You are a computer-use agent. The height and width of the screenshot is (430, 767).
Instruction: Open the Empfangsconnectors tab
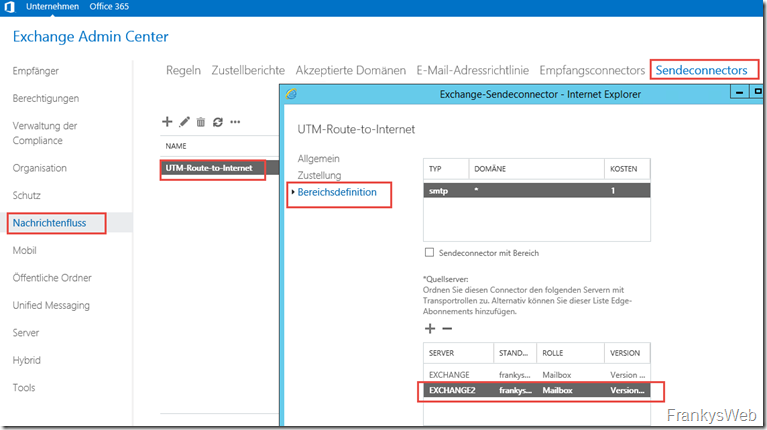(591, 70)
